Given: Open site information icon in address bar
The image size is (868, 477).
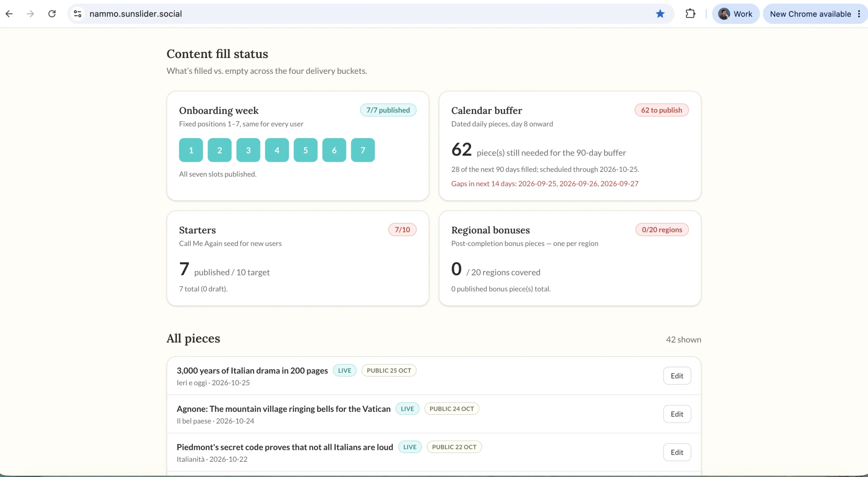Looking at the screenshot, I should click(x=77, y=14).
